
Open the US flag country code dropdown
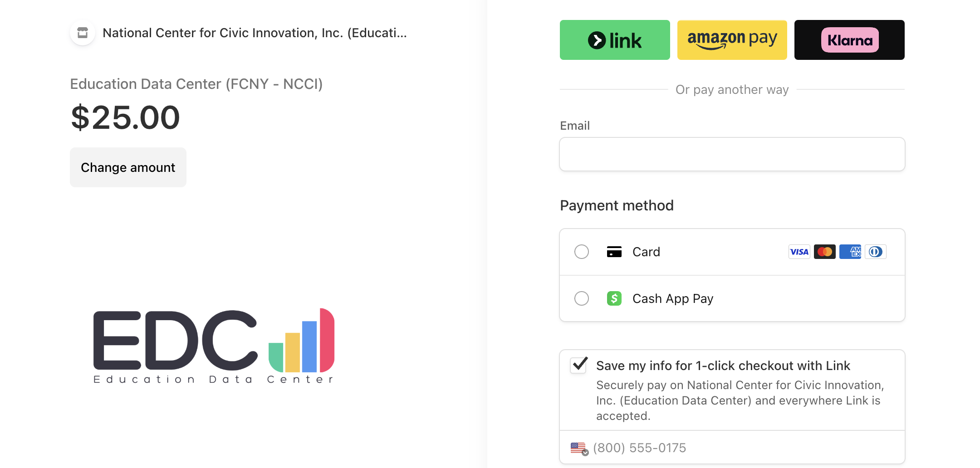click(x=579, y=448)
